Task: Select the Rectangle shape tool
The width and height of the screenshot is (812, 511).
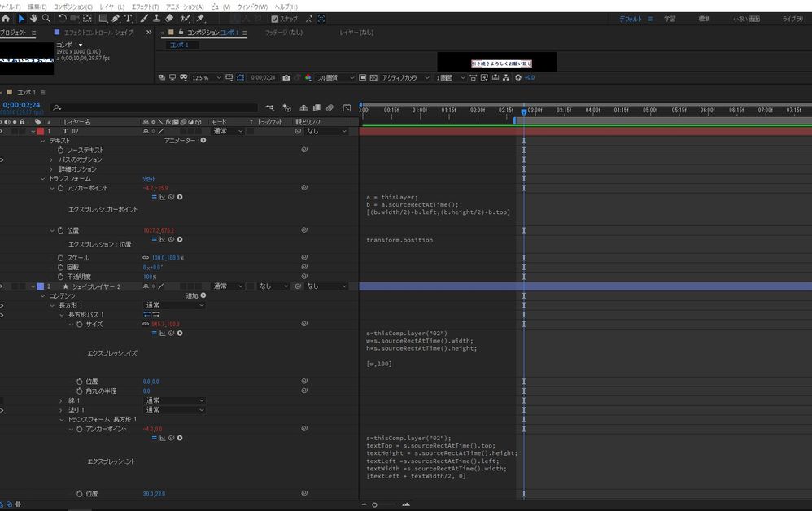Action: pos(103,18)
